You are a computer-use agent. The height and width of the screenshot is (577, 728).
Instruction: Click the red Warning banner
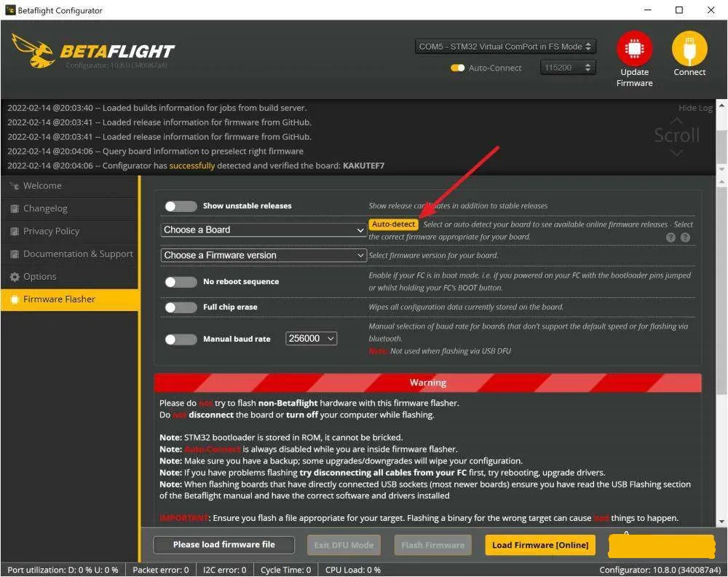tap(427, 382)
